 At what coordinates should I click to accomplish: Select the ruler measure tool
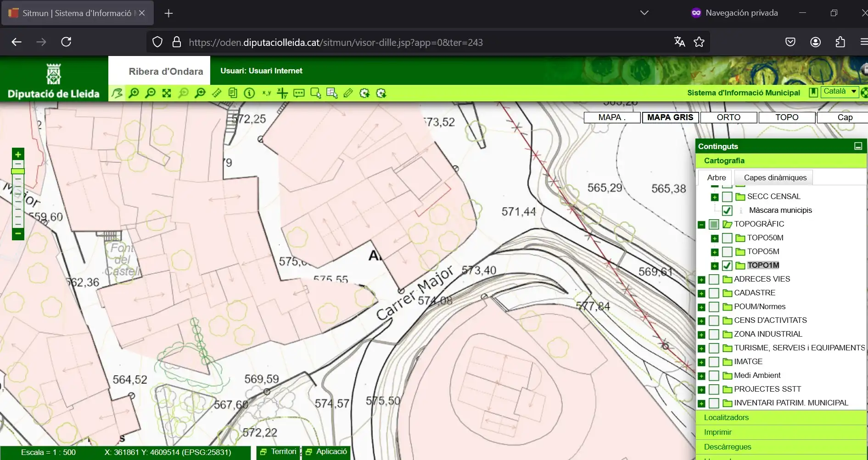[x=216, y=93]
